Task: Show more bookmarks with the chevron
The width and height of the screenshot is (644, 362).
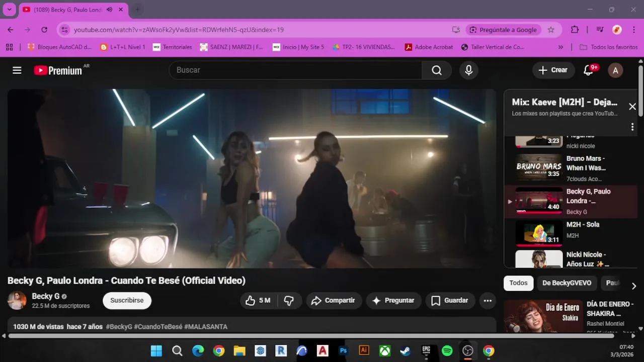Action: tap(560, 47)
